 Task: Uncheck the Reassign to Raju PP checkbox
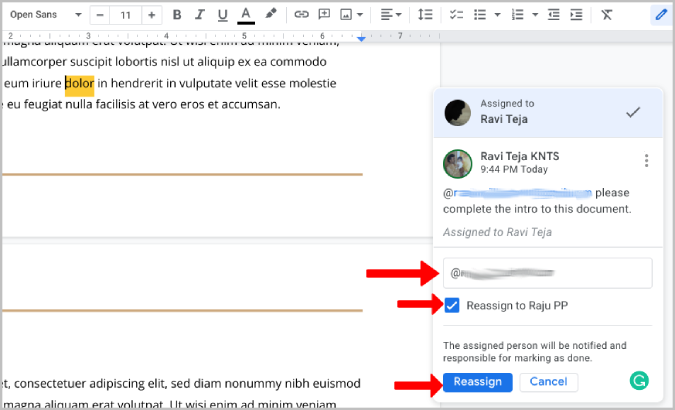[x=452, y=304]
